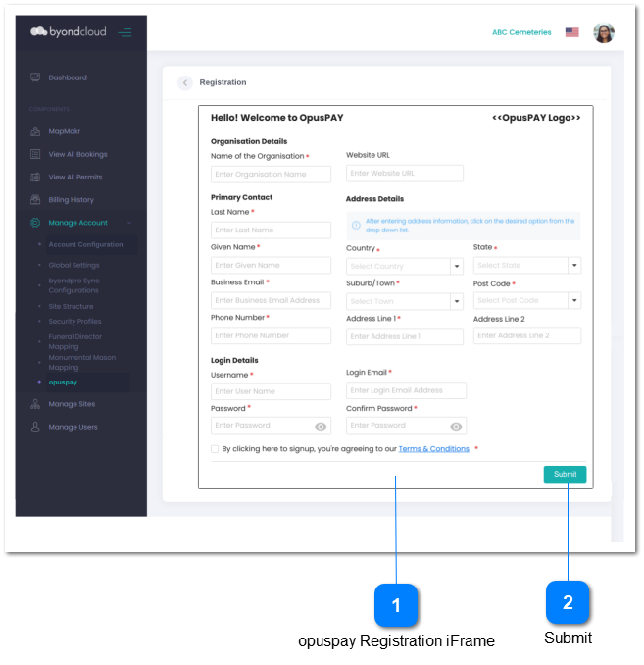Open the State dropdown

point(574,266)
